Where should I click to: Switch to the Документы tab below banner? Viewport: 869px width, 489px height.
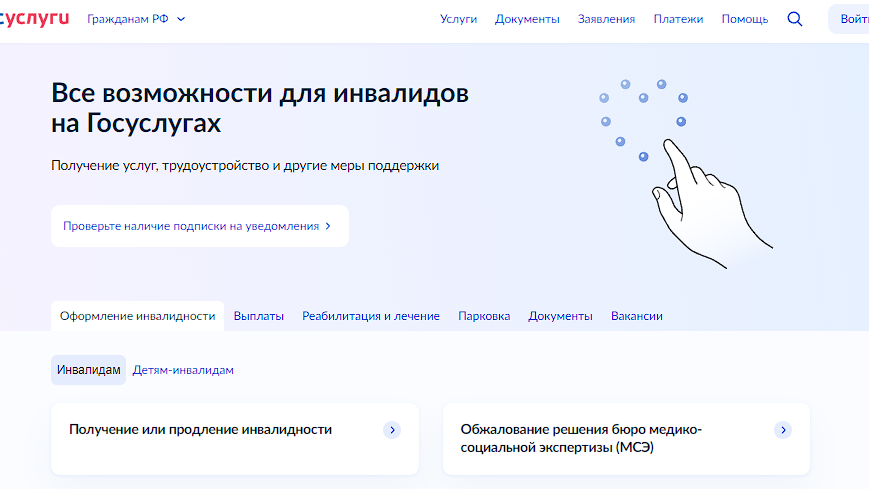(x=560, y=316)
